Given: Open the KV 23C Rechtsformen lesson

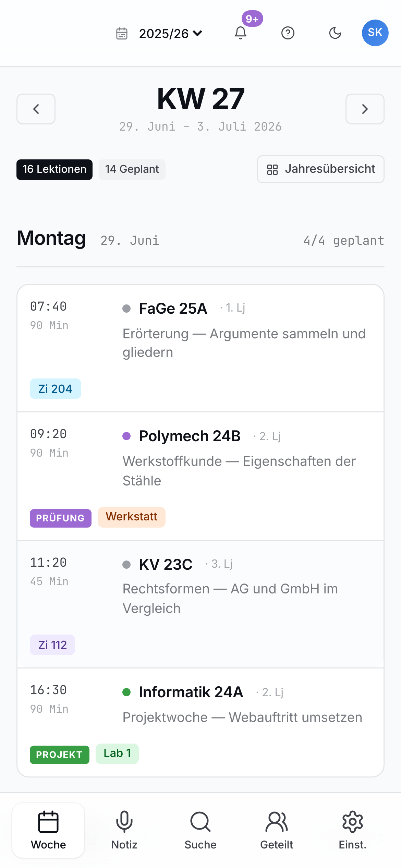Looking at the screenshot, I should pos(200,604).
